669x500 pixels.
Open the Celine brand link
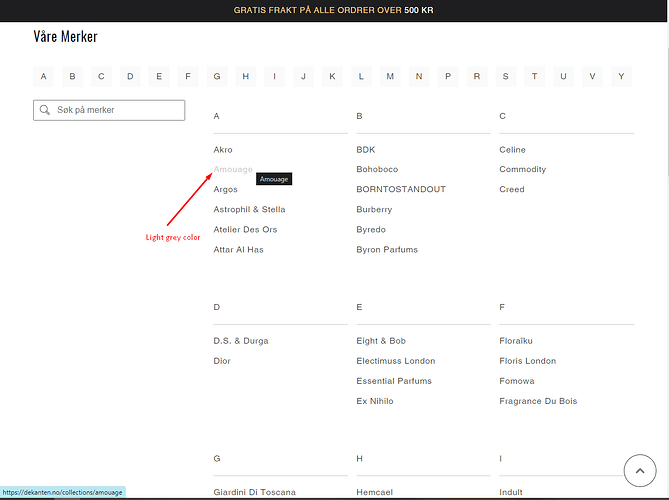512,150
